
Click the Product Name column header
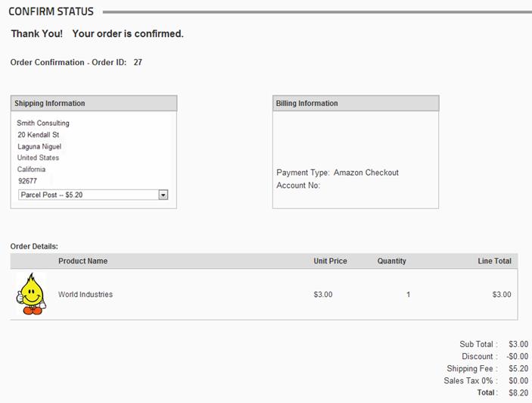point(82,261)
